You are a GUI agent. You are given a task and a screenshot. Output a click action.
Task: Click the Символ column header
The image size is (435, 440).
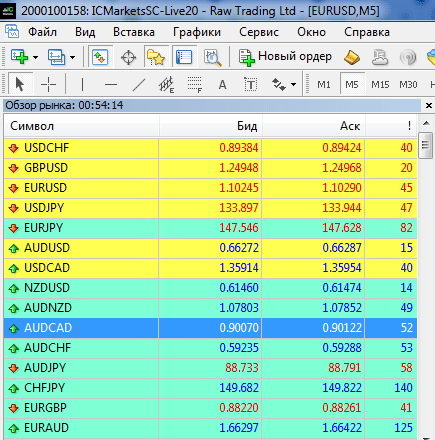81,126
